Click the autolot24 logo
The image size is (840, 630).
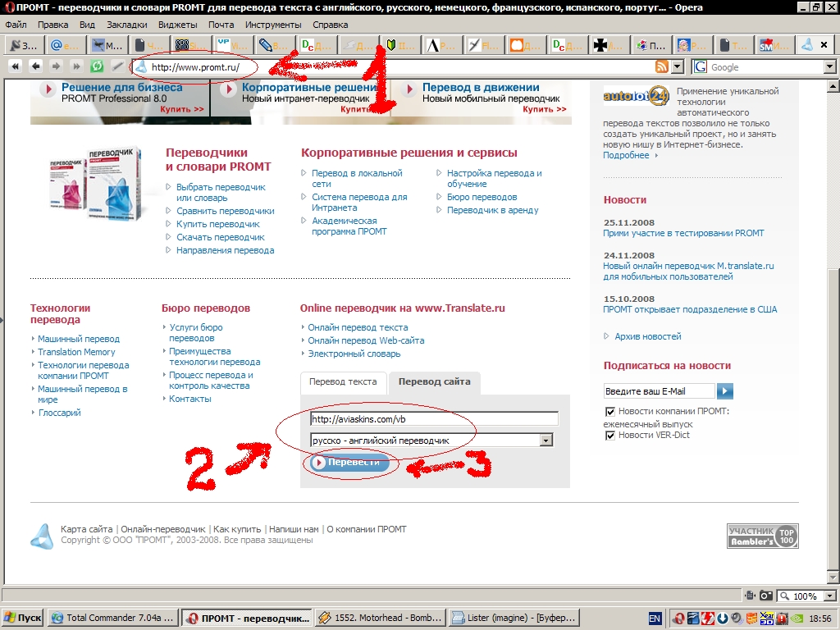click(x=637, y=97)
